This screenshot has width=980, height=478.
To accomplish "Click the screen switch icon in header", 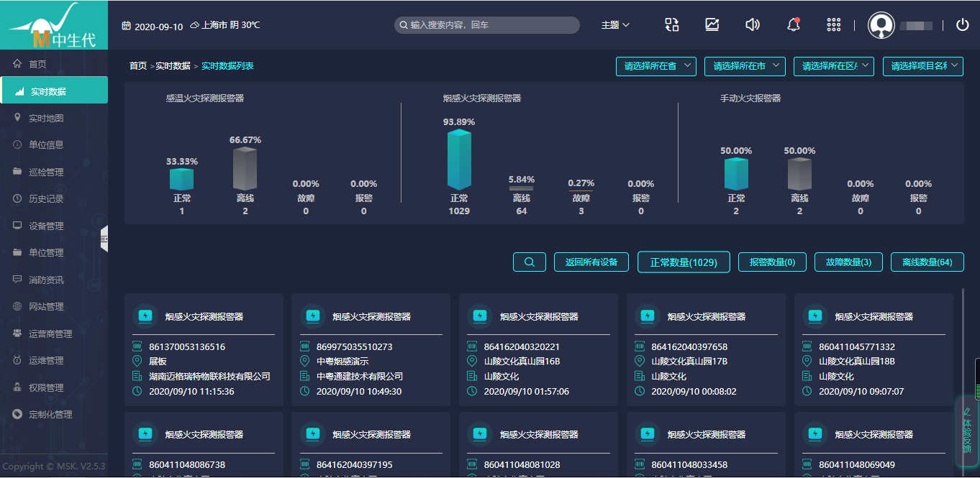I will pyautogui.click(x=671, y=24).
